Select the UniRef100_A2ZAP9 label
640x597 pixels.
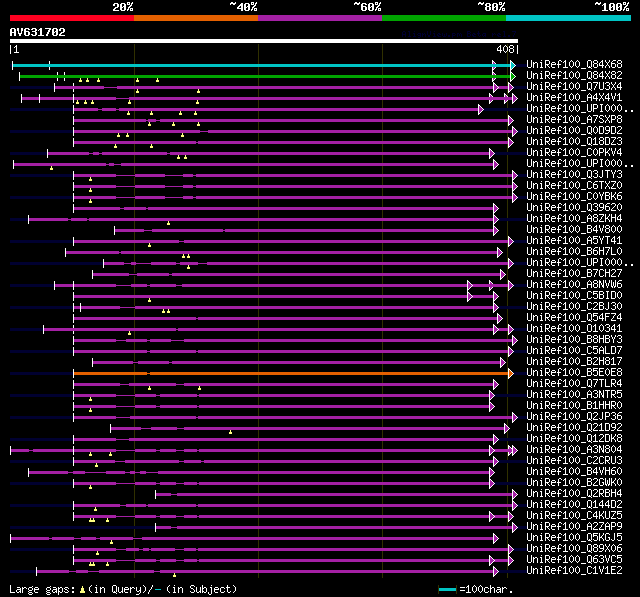(574, 527)
